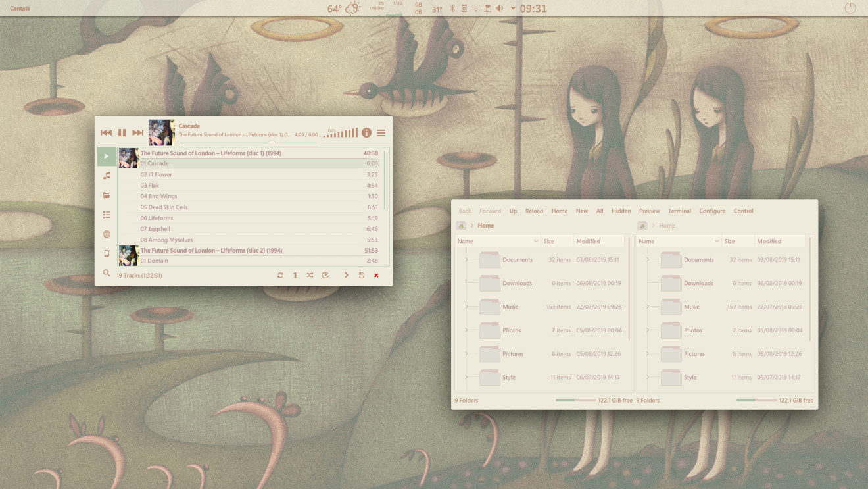
Task: Expand Music folder in left pane
Action: (x=466, y=307)
